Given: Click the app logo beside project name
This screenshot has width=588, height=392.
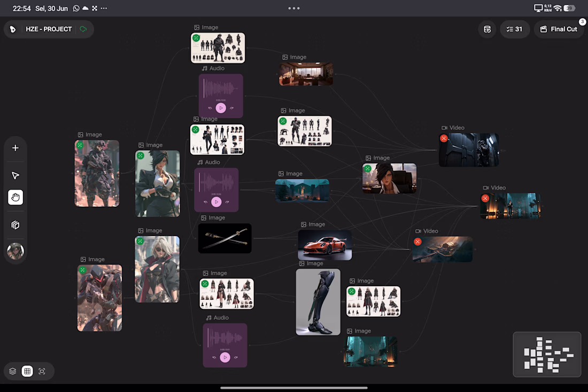Looking at the screenshot, I should pos(13,29).
